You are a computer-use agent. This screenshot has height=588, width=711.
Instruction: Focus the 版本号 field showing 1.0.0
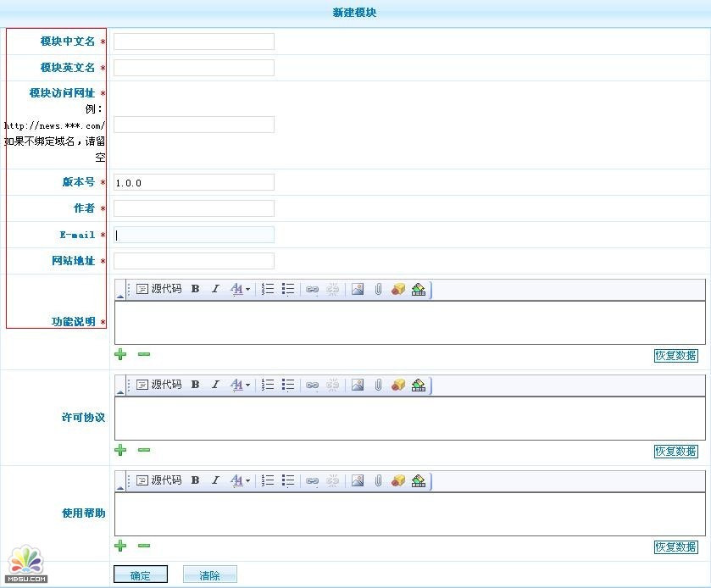pyautogui.click(x=194, y=182)
